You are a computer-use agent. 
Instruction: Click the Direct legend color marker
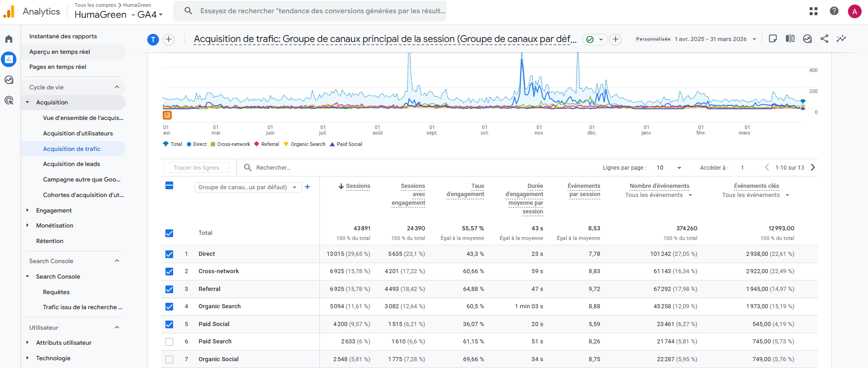coord(189,144)
